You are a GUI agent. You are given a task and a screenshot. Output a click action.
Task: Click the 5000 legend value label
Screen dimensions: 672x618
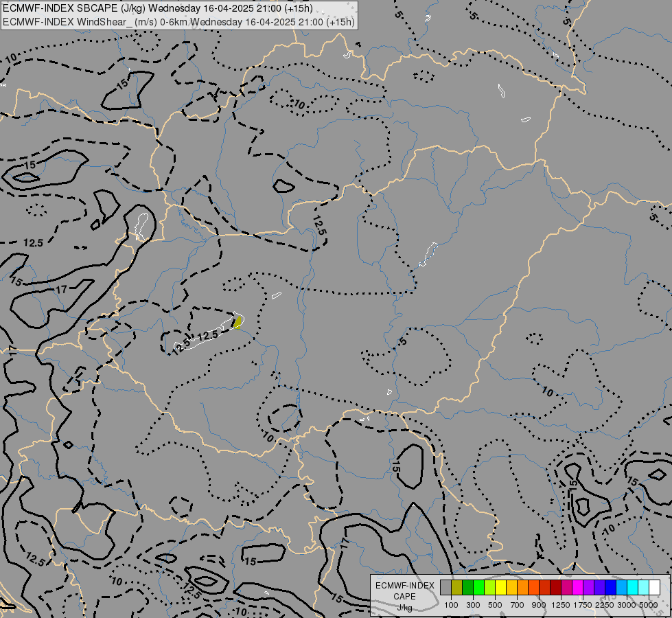click(x=649, y=605)
